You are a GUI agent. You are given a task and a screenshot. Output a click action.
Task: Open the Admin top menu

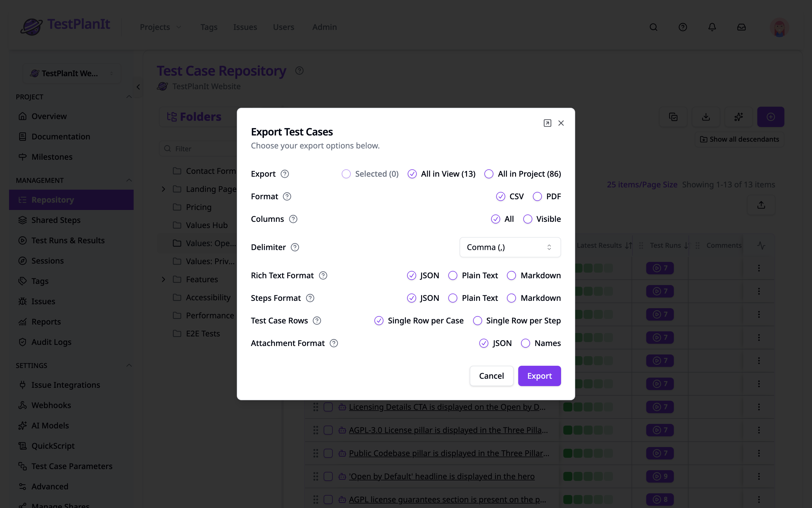pyautogui.click(x=324, y=27)
